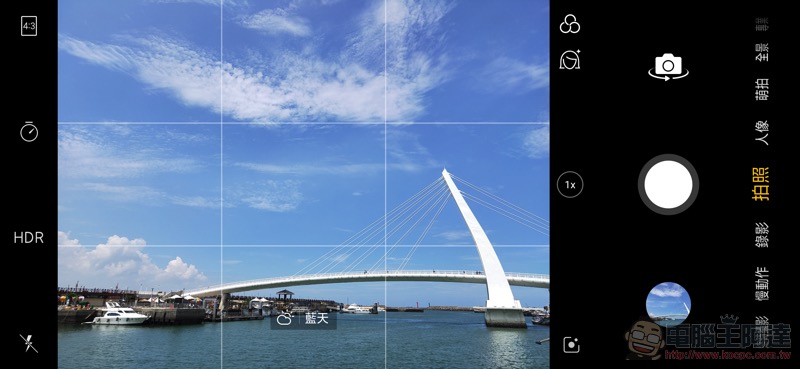Toggle the flash off icon

click(x=29, y=343)
